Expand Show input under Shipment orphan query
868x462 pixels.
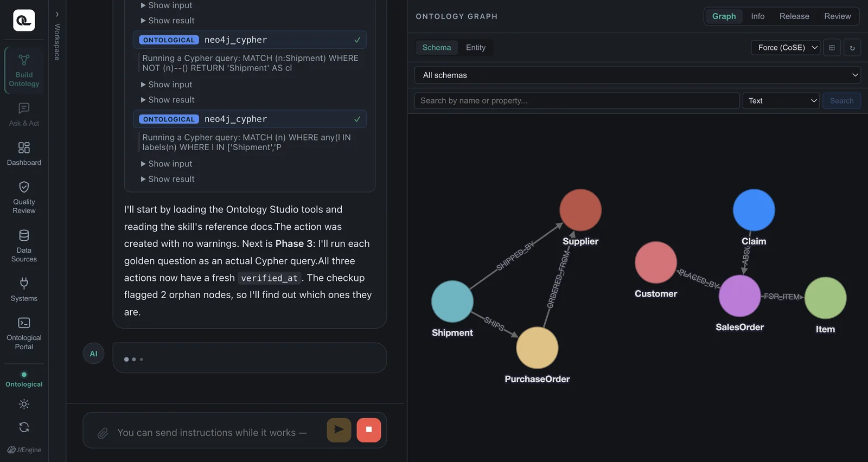point(167,85)
